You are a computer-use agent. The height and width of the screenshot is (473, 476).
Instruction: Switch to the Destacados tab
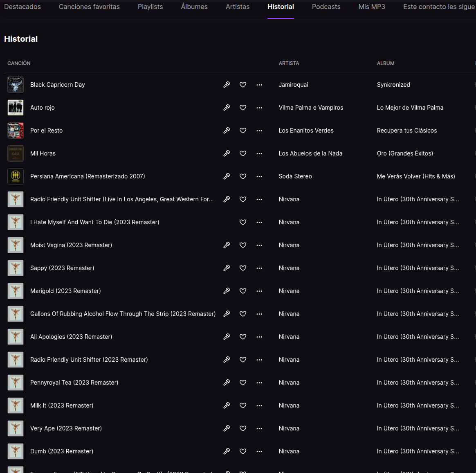click(22, 7)
